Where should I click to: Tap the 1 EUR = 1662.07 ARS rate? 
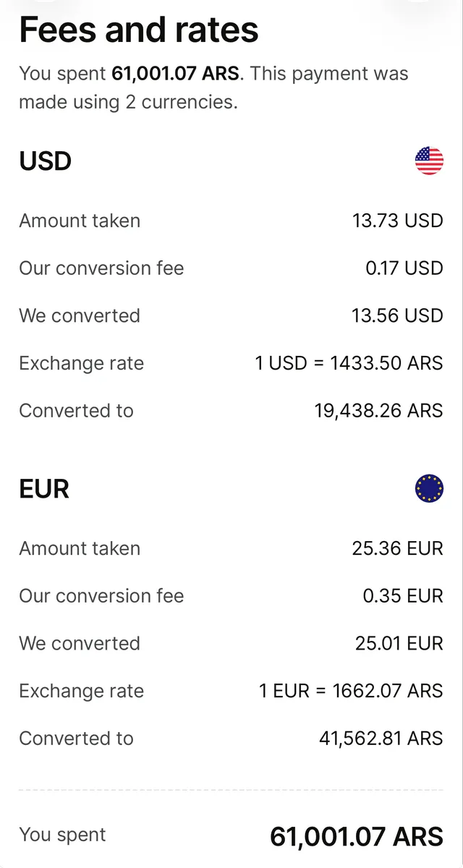coord(351,691)
